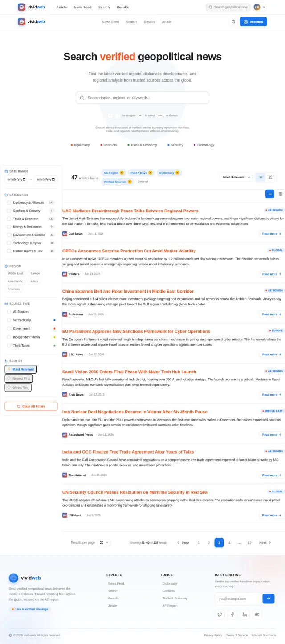Focus the 'Search topics, regions, or keywords' field
285x644 pixels.
coord(142,98)
